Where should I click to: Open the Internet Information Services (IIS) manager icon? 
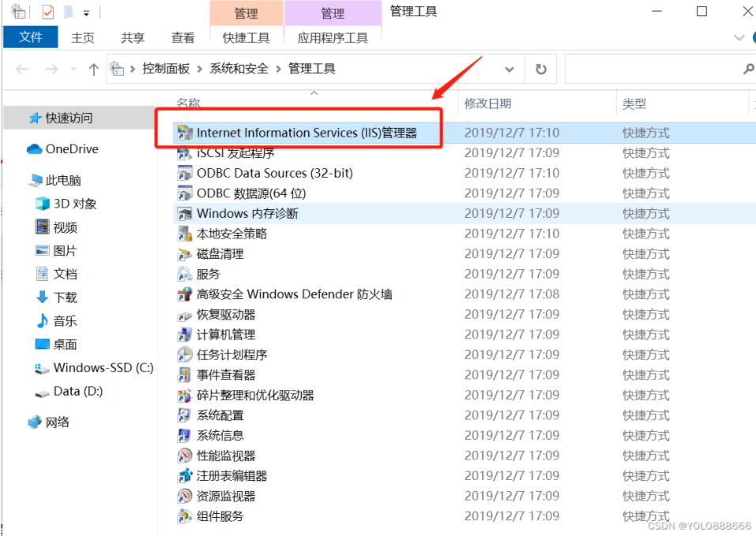[184, 133]
